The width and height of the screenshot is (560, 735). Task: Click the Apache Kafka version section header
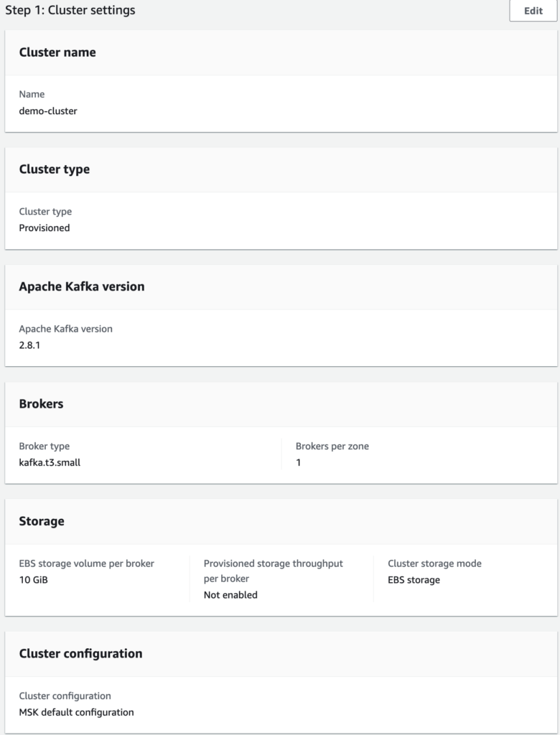[82, 286]
